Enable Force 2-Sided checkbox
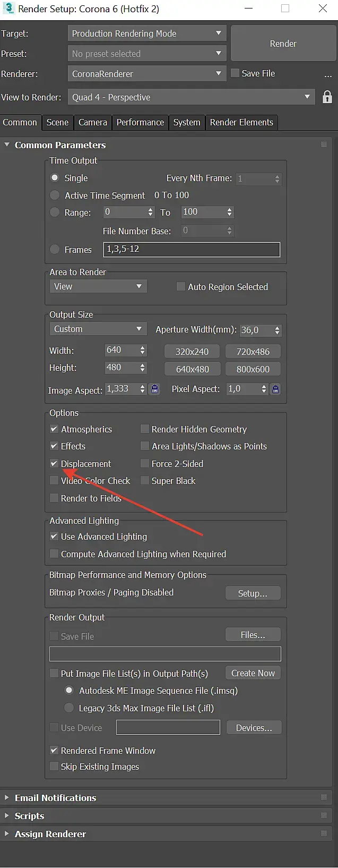The width and height of the screenshot is (338, 868). [x=144, y=463]
